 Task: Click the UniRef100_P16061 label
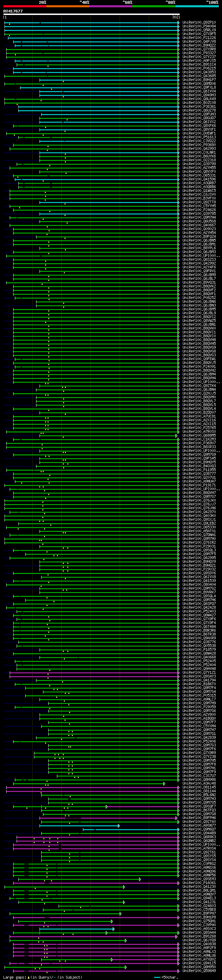tap(199, 883)
